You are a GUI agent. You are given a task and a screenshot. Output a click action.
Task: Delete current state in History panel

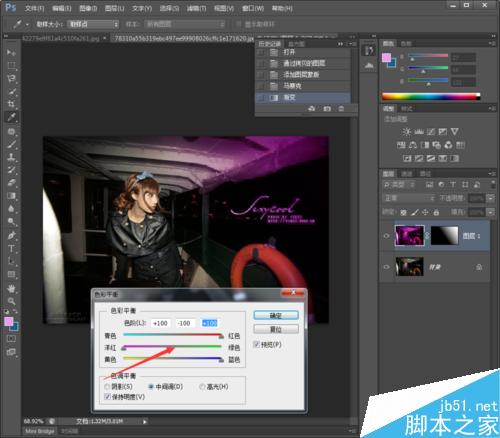click(341, 109)
